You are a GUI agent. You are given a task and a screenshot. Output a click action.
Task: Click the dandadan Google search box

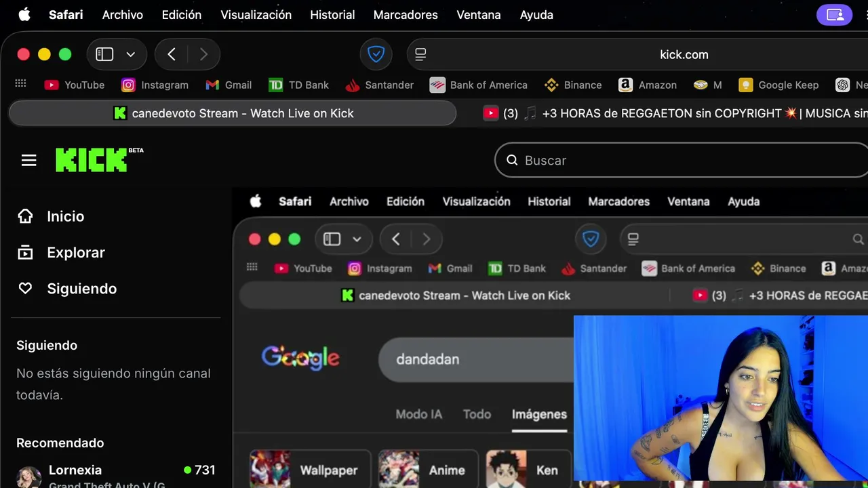[x=476, y=359]
